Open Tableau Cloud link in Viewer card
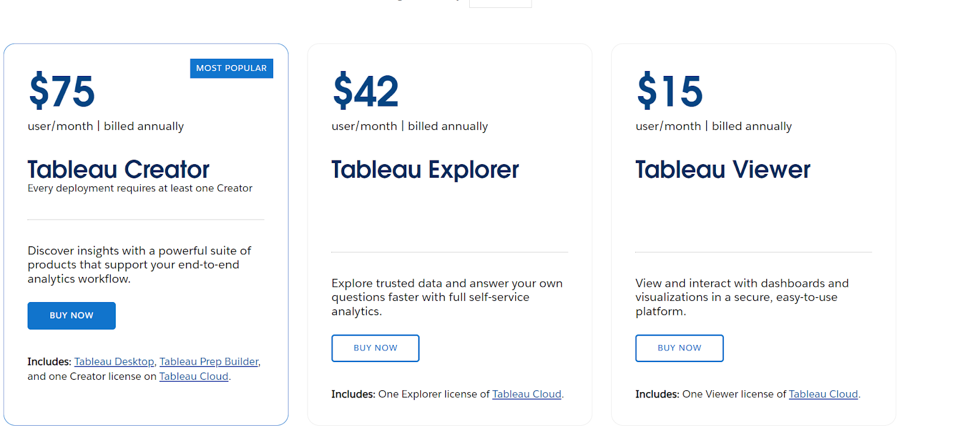This screenshot has height=435, width=980. point(823,394)
